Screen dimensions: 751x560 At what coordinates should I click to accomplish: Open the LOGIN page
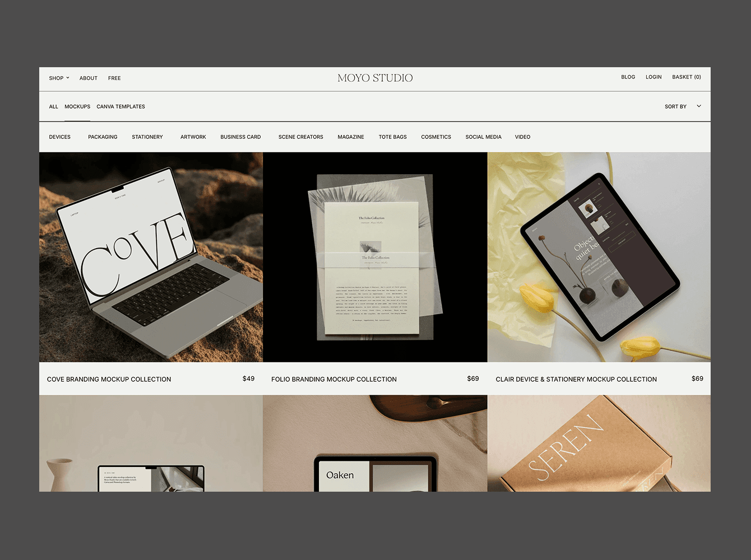(653, 77)
